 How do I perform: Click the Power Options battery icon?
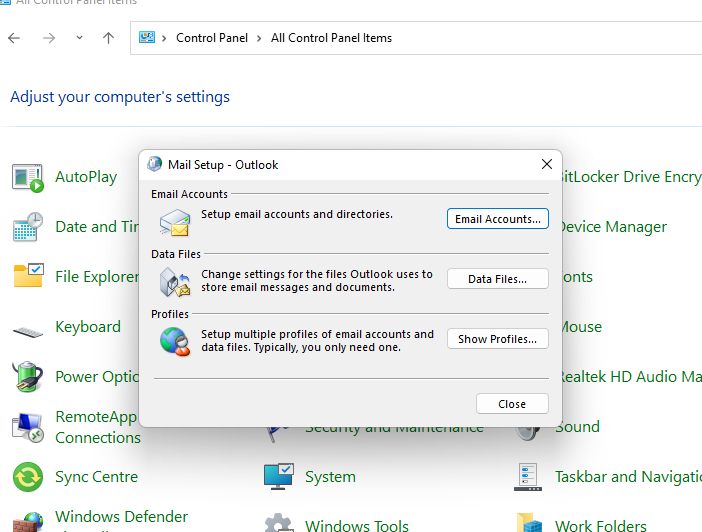(28, 376)
